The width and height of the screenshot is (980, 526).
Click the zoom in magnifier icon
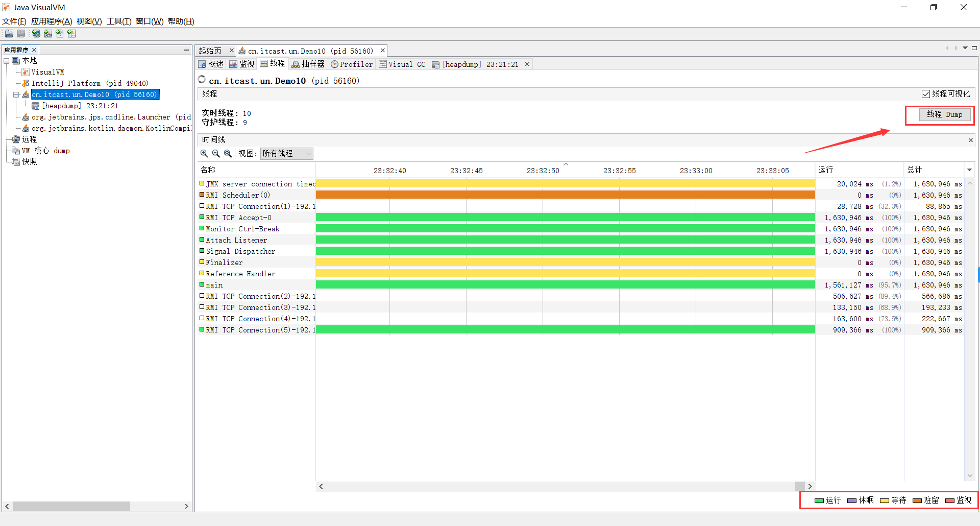[204, 154]
